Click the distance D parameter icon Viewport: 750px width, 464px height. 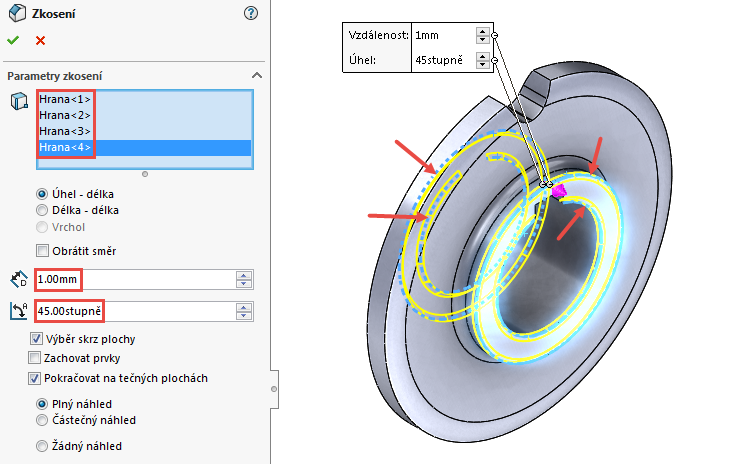pyautogui.click(x=19, y=279)
